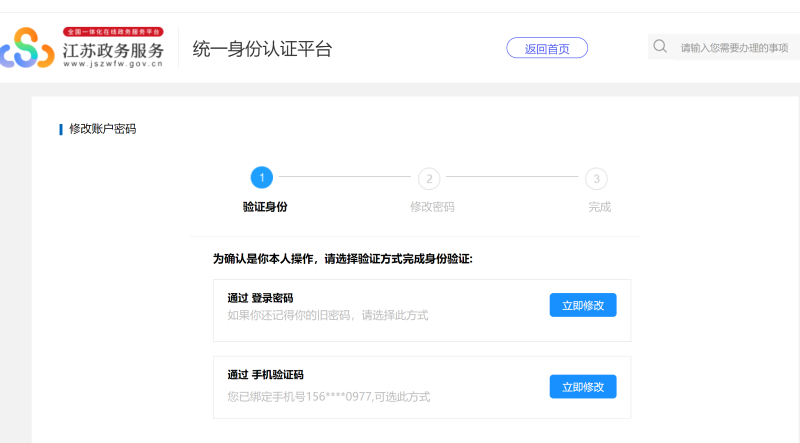Click the 江苏政务服务 logo text
Image resolution: width=800 pixels, height=443 pixels.
tap(113, 49)
